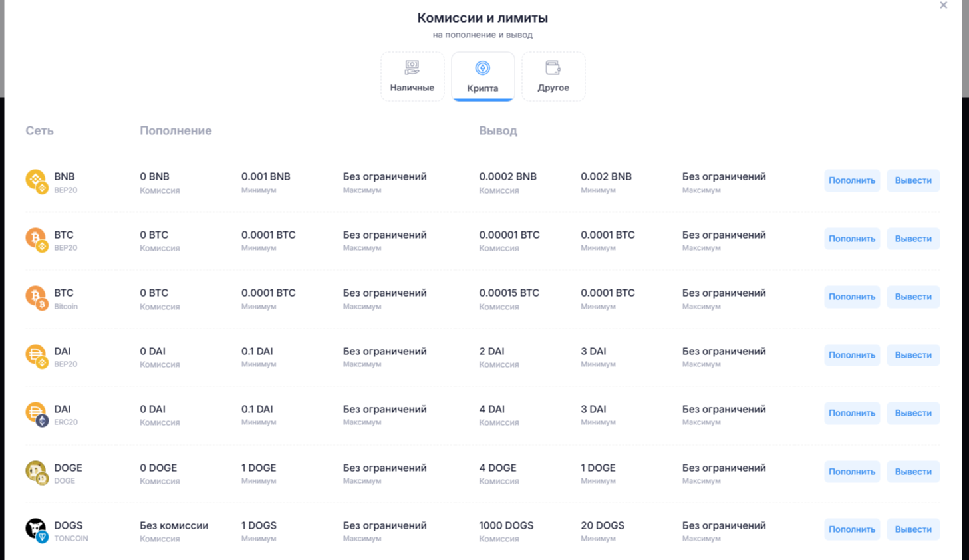Click the DAI ERC20 coin icon
Screen dimensions: 969x560
[37, 414]
